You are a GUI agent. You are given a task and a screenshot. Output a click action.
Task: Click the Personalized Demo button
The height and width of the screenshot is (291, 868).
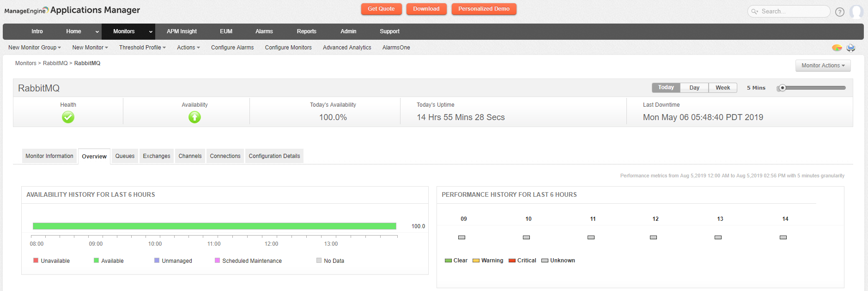point(484,9)
